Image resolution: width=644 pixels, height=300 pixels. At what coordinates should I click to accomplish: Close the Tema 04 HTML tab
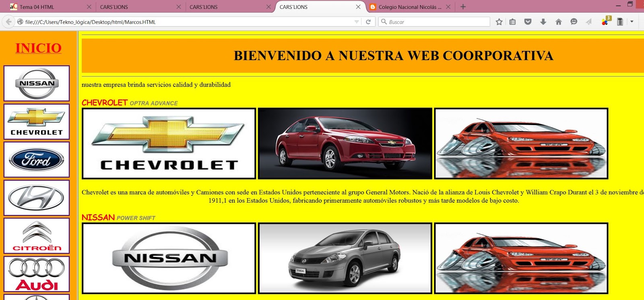tap(89, 7)
